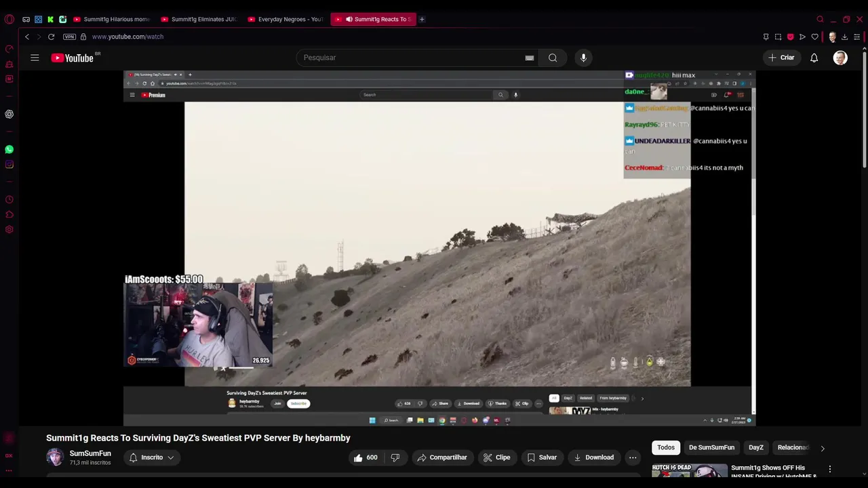Open SumSumFun channel name link

coord(90,453)
